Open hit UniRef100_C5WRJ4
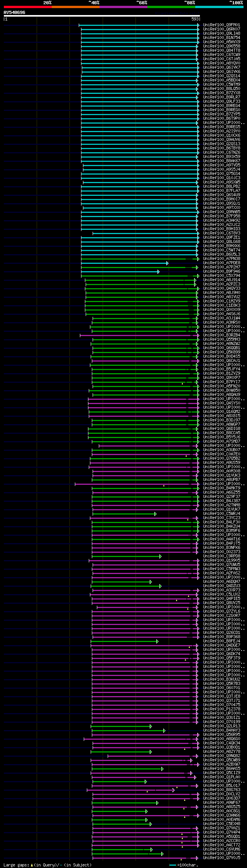 click(222, 514)
